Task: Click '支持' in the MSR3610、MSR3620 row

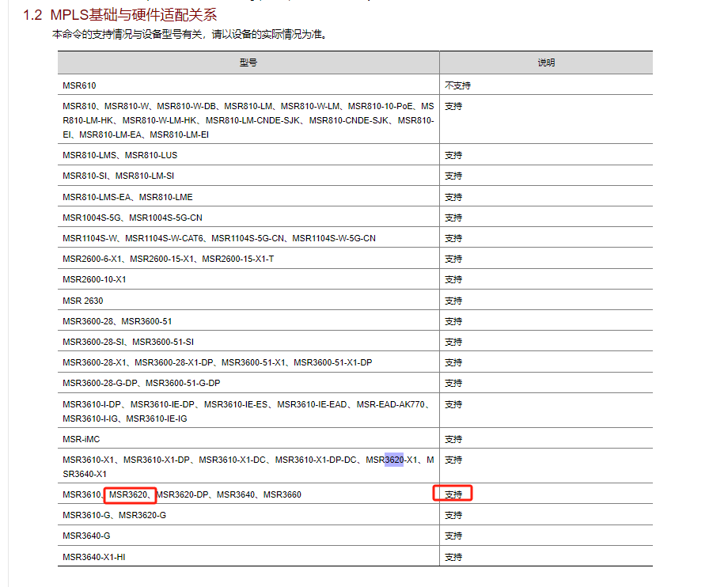Action: click(x=453, y=494)
